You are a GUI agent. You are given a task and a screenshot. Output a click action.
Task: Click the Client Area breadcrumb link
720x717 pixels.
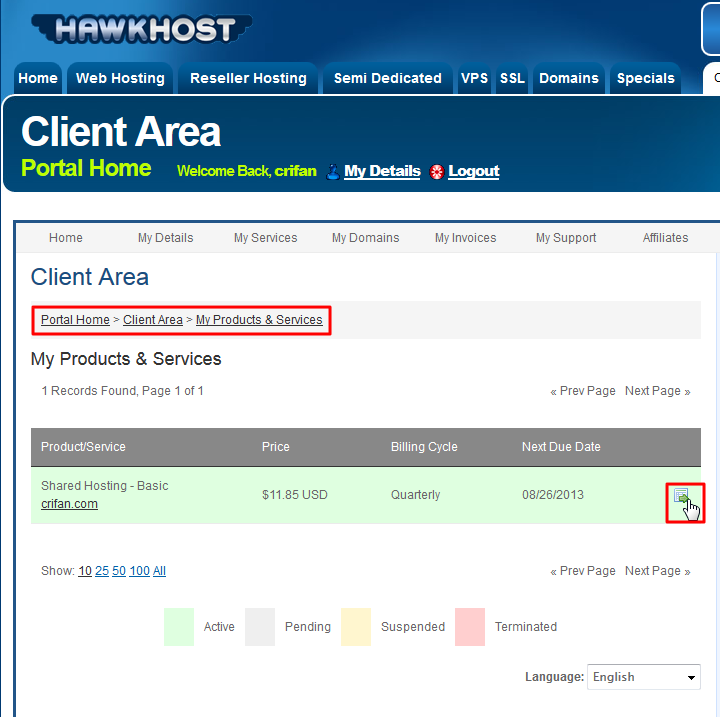click(x=153, y=320)
